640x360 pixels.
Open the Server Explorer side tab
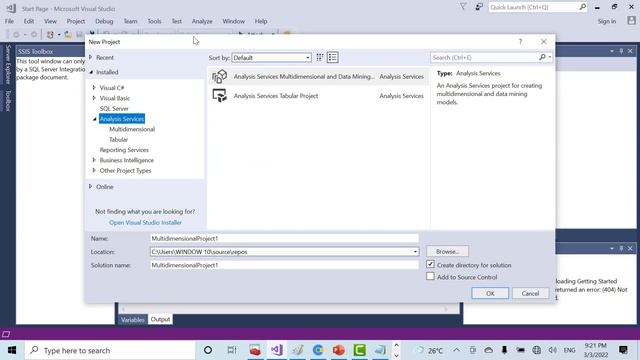tap(8, 64)
